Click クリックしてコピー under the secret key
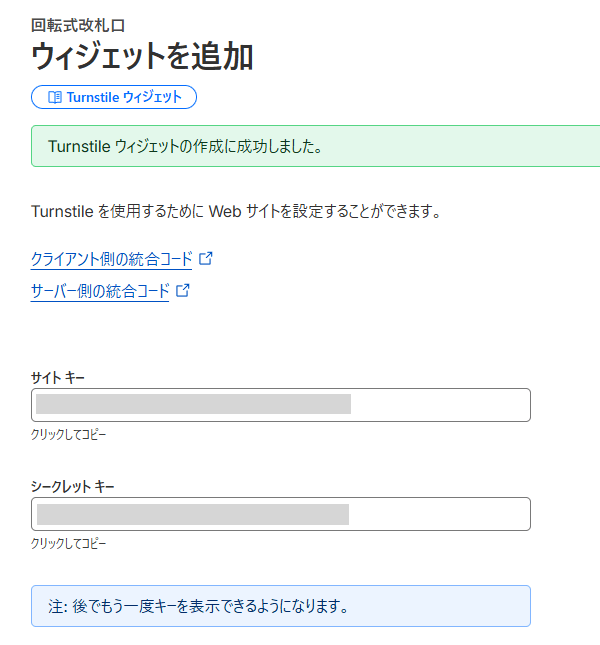 [68, 544]
